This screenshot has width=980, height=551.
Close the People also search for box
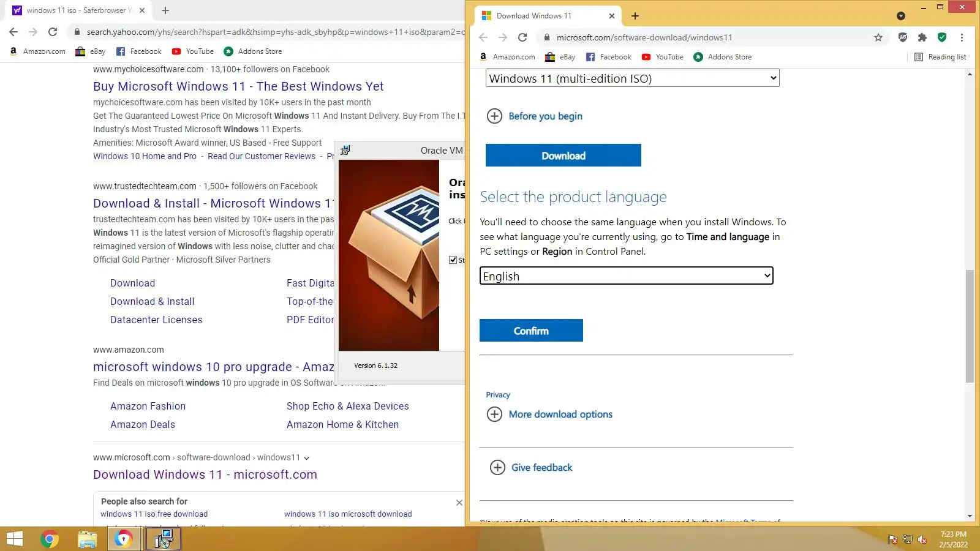point(459,503)
